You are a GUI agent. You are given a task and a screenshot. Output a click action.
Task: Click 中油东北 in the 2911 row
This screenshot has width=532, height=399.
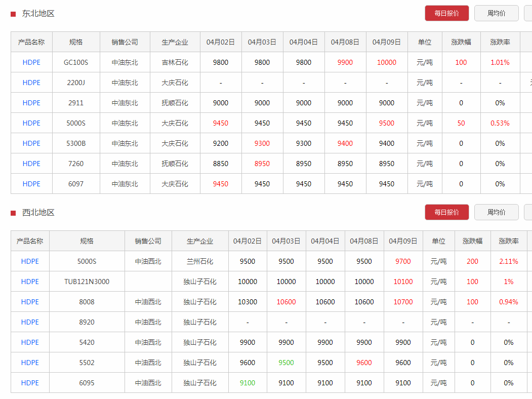pos(125,103)
